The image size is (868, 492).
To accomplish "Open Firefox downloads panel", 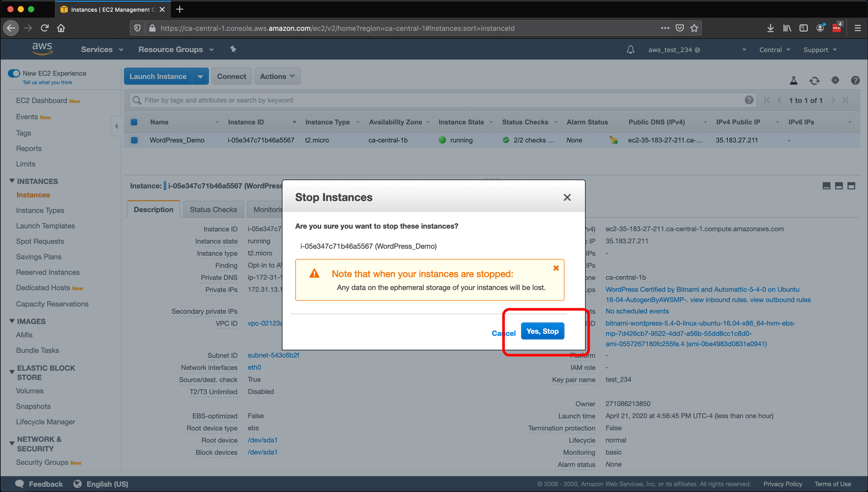I will coord(770,28).
